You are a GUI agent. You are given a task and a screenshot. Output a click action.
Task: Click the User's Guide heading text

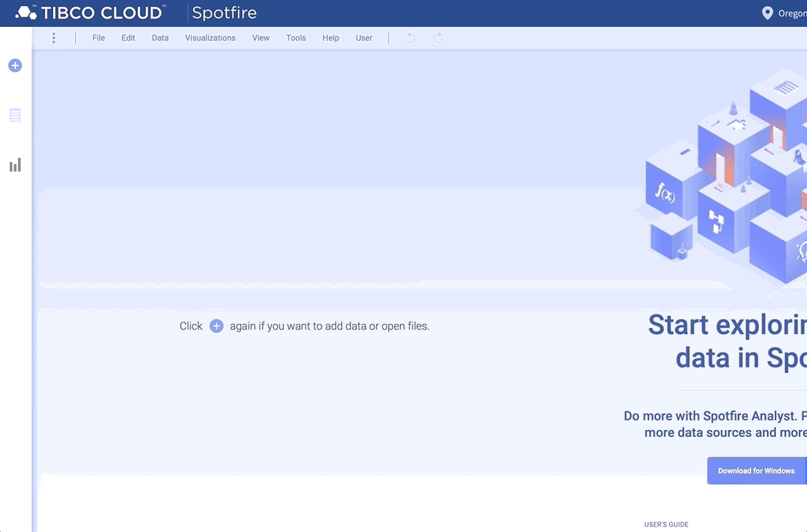[x=666, y=524]
